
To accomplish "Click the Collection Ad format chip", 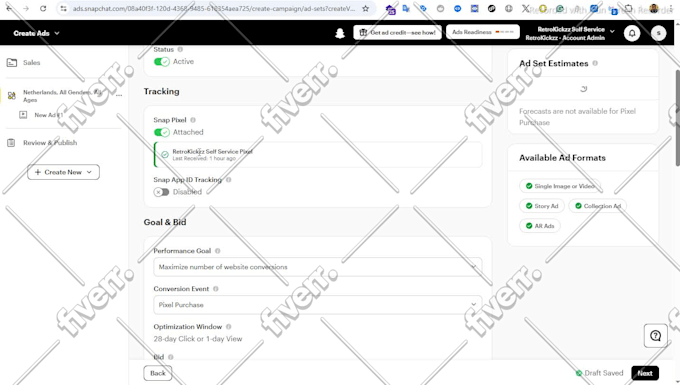I will (x=598, y=206).
